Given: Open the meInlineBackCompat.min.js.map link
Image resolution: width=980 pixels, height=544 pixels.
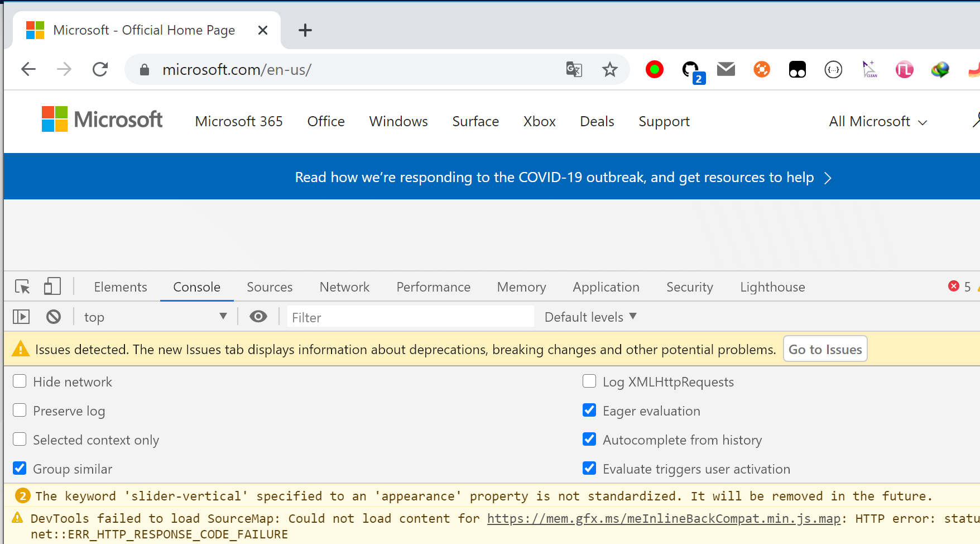Looking at the screenshot, I should point(664,519).
